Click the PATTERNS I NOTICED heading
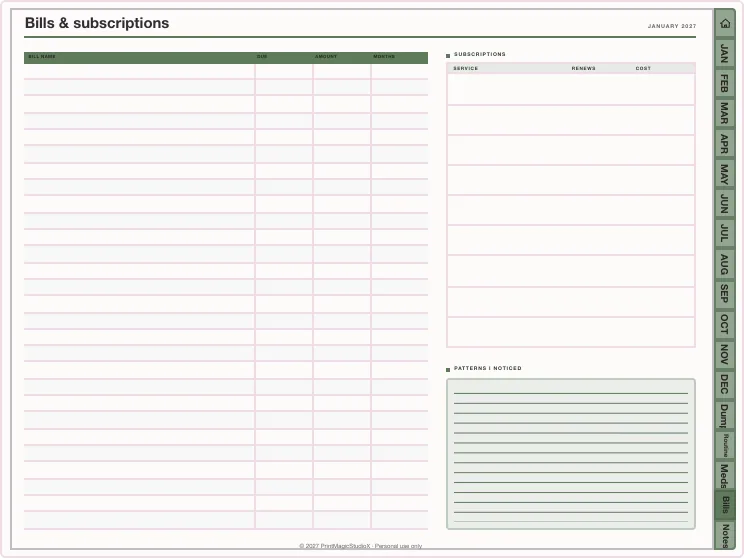This screenshot has width=744, height=558. point(488,368)
